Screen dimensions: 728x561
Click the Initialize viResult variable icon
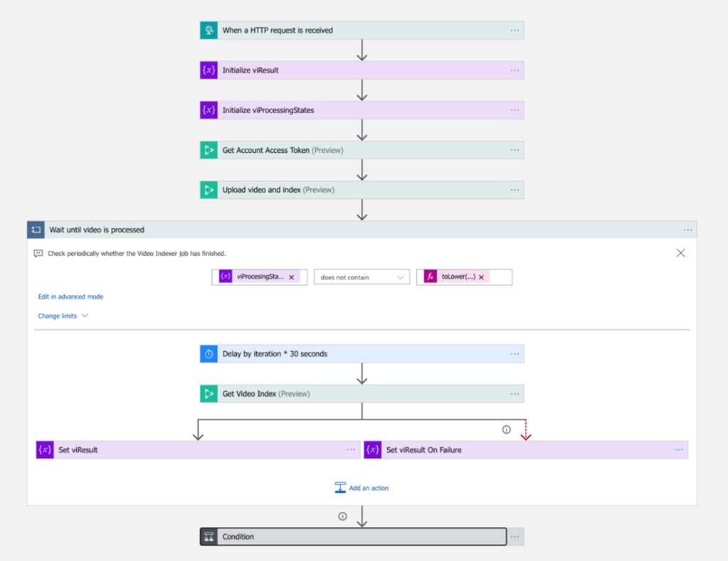[209, 70]
